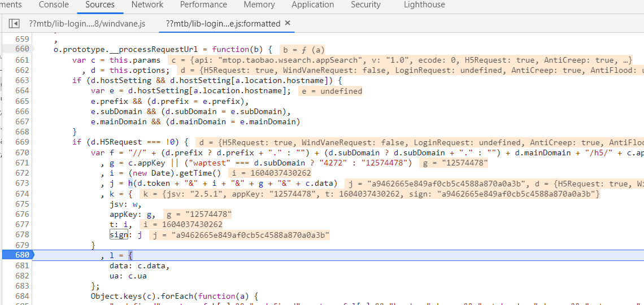This screenshot has height=305, width=644.
Task: Click 'd.H5Request === !0' condition
Action: [x=132, y=142]
